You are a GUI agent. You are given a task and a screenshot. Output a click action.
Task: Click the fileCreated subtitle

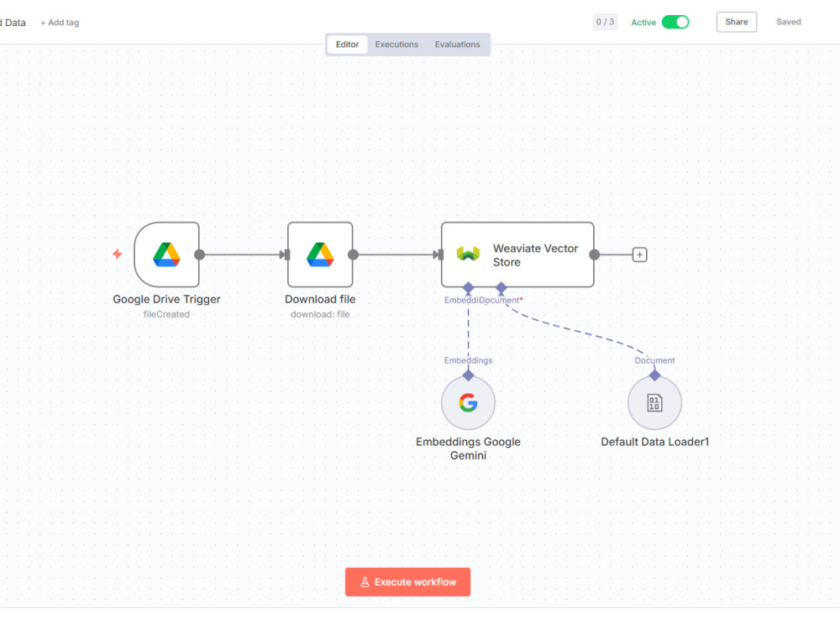tap(166, 314)
